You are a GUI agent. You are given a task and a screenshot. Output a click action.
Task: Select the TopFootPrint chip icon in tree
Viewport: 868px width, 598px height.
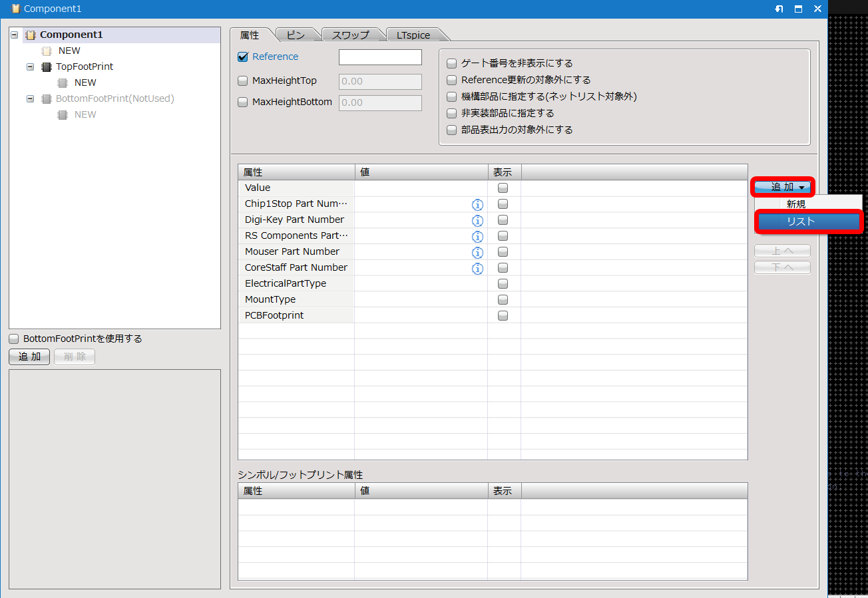tap(47, 67)
